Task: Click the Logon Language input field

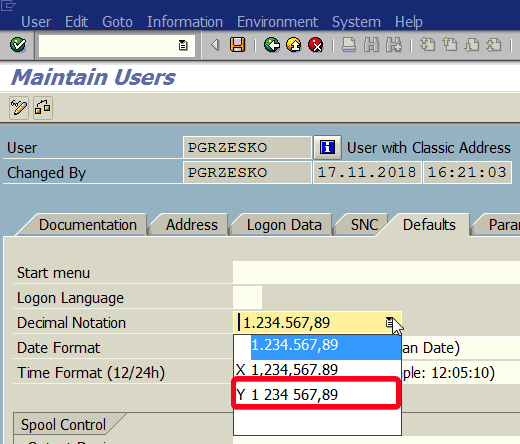Action: pos(247,297)
